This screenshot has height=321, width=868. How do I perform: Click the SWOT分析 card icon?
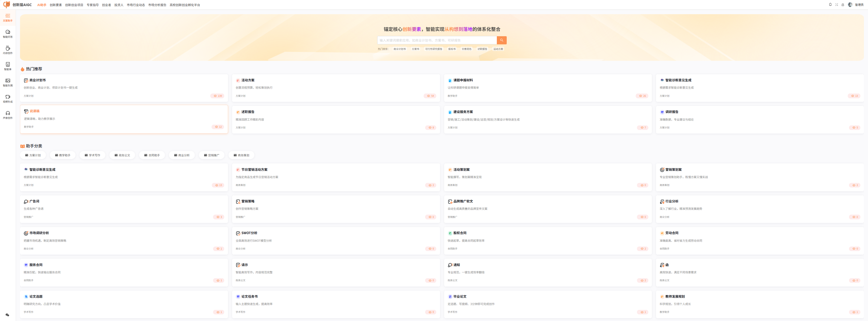click(238, 233)
